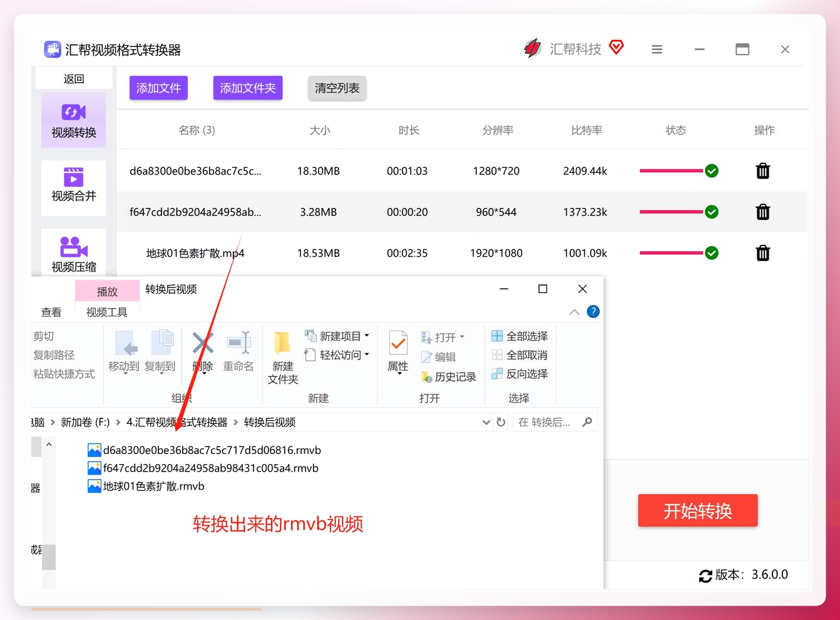This screenshot has height=620, width=840.
Task: Open the 视频转换 sidebar module
Action: click(74, 120)
